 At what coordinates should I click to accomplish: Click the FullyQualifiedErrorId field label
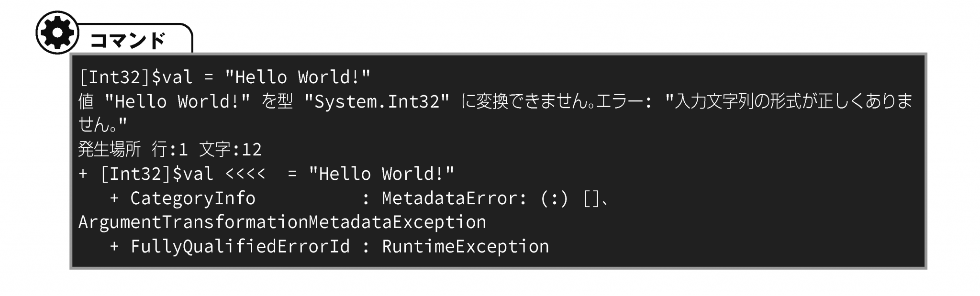coord(240,246)
